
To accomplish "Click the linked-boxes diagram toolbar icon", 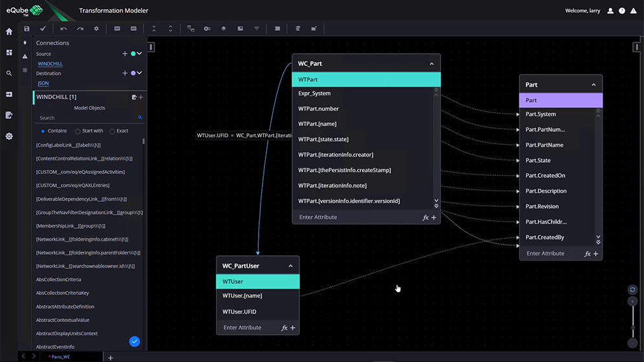I will pyautogui.click(x=191, y=28).
